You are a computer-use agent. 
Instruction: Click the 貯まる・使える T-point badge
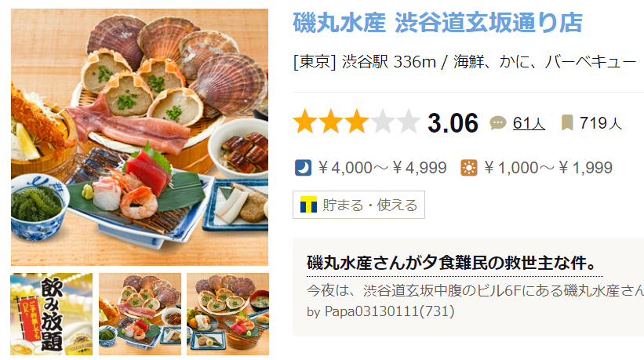tap(358, 205)
